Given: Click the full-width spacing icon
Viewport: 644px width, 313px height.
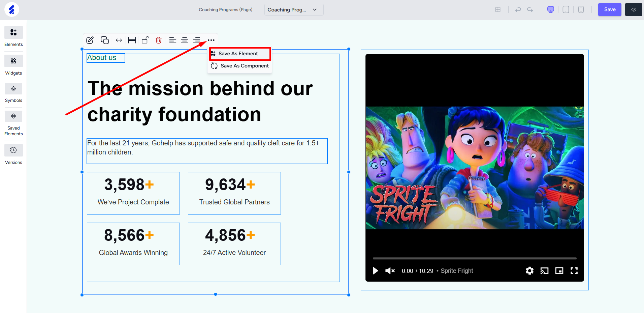Looking at the screenshot, I should tap(132, 40).
